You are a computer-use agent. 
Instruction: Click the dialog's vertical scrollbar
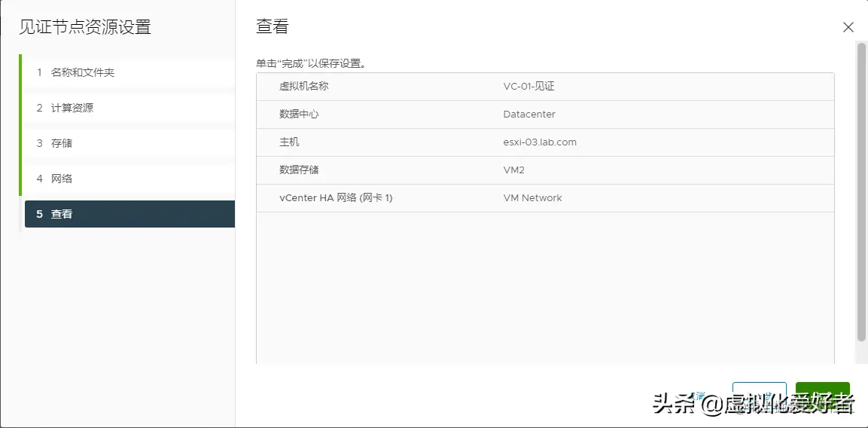(x=861, y=191)
